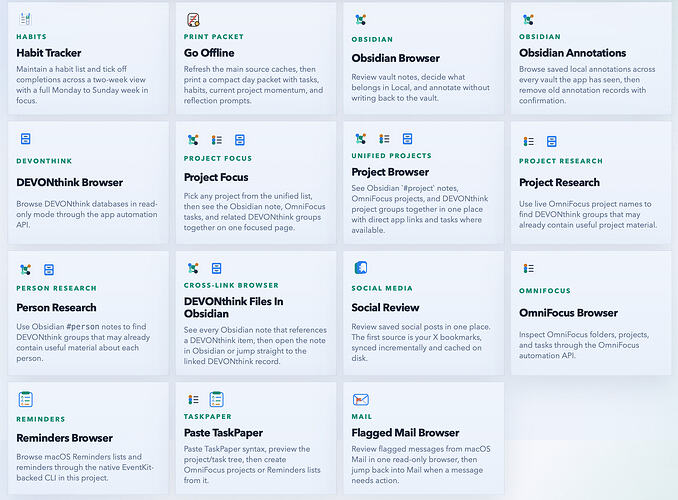Image resolution: width=678 pixels, height=500 pixels.
Task: Click the OmniFocus icon on OmniFocus Browser card
Action: coord(528,269)
